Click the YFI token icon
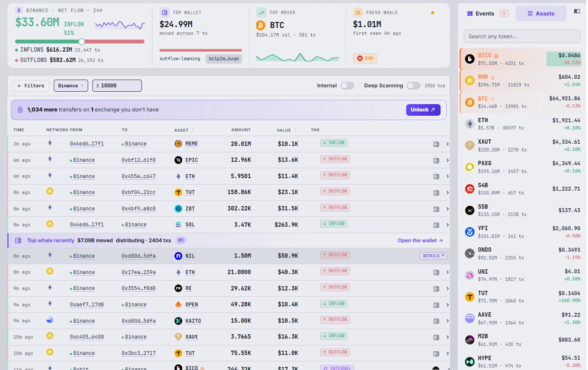Image resolution: width=588 pixels, height=370 pixels. (x=470, y=232)
